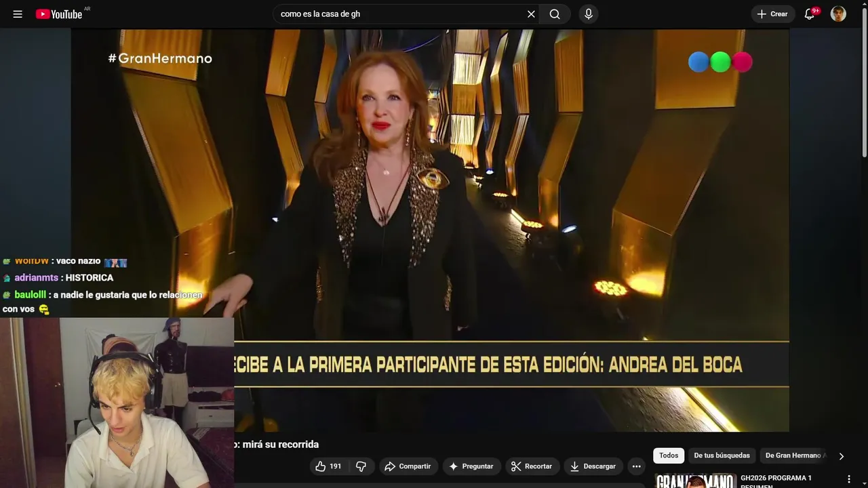
Task: Click chat message from adrianmts 'HISTORICA'
Action: coord(90,278)
